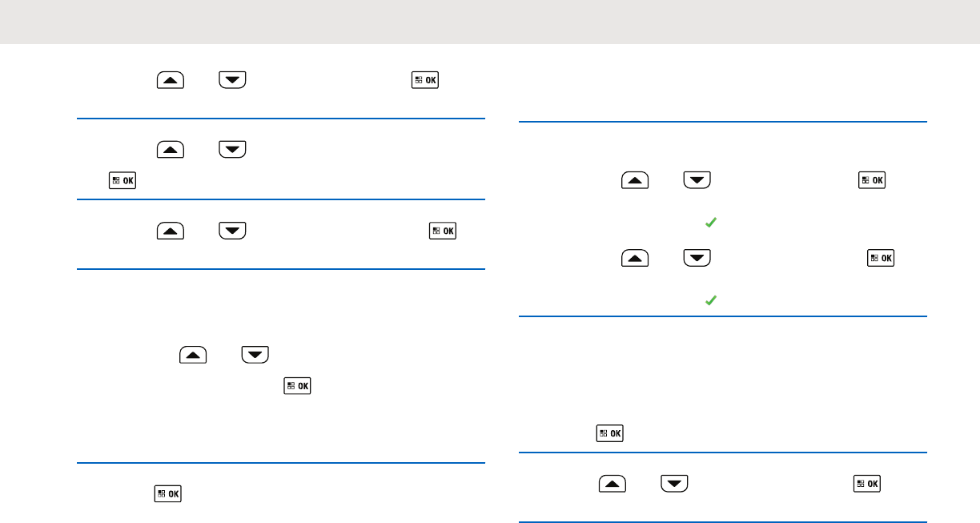The height and width of the screenshot is (523, 980).
Task: Click the OK icon under the left column's fourth arrows
Action: (x=297, y=386)
